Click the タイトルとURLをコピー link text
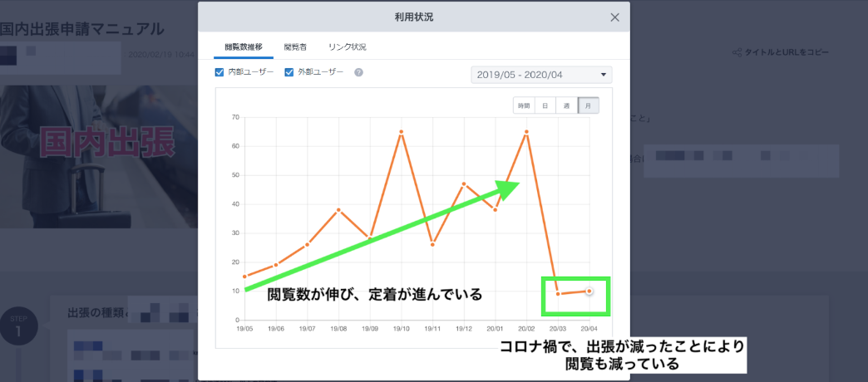This screenshot has width=868, height=382. (787, 52)
